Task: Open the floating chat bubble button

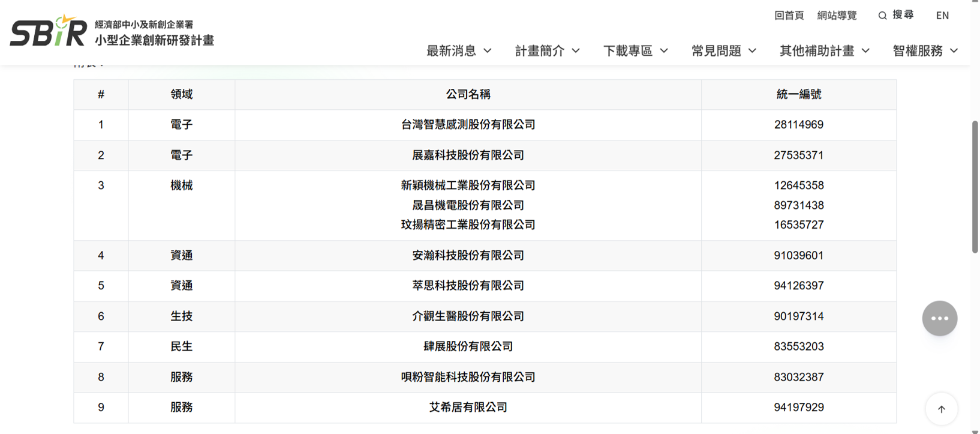Action: 939,318
